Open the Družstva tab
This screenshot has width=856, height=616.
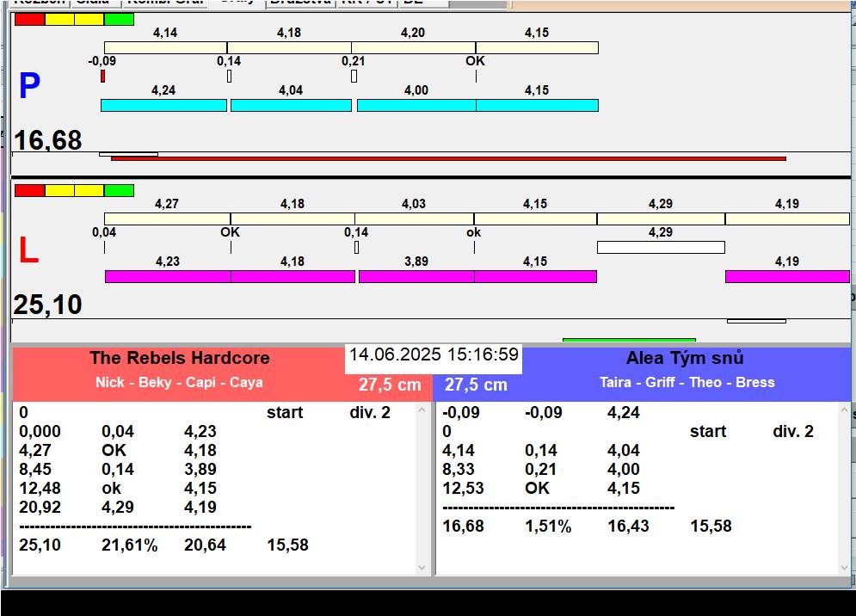299,3
